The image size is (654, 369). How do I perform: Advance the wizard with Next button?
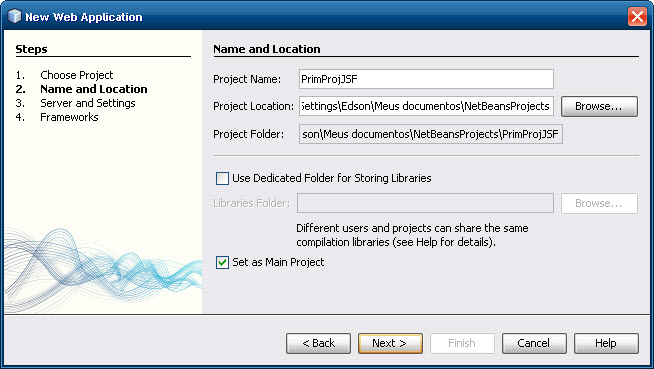click(x=390, y=343)
